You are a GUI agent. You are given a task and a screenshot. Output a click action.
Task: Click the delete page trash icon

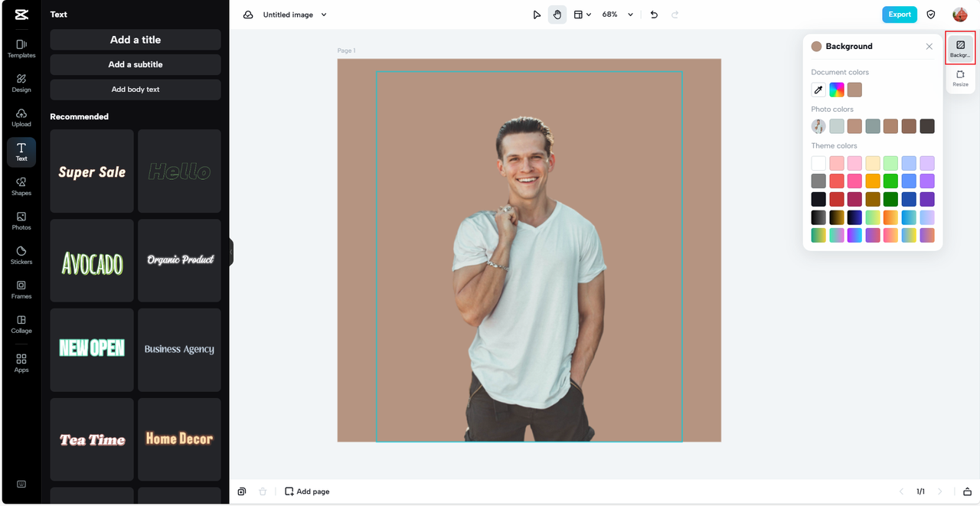[x=263, y=491]
